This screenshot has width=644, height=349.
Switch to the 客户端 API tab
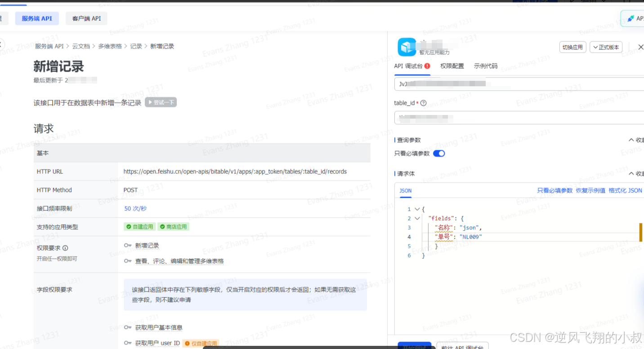[86, 18]
